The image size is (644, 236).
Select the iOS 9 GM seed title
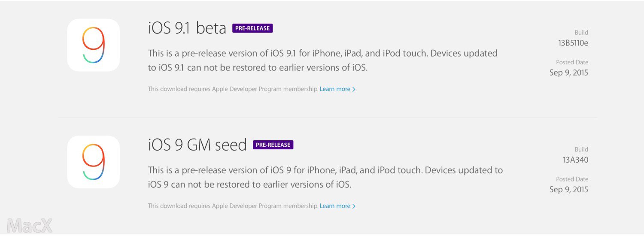point(197,145)
